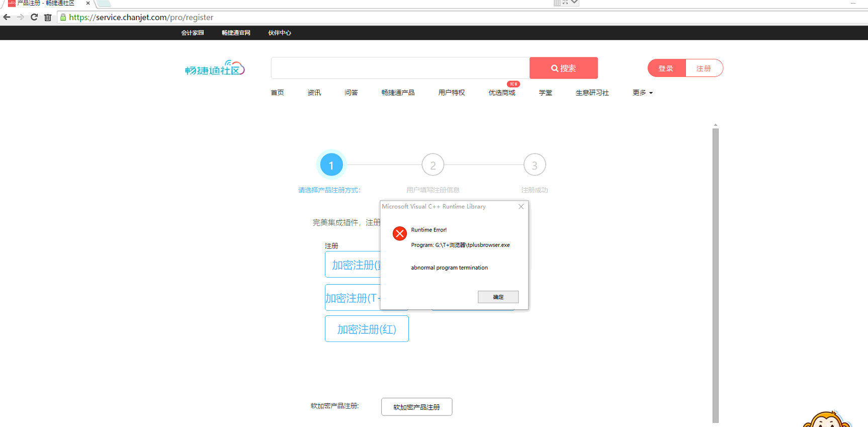Click the Program: G:\T+浏览器\tplusbrowser.exe text
The width and height of the screenshot is (868, 427).
pyautogui.click(x=461, y=245)
